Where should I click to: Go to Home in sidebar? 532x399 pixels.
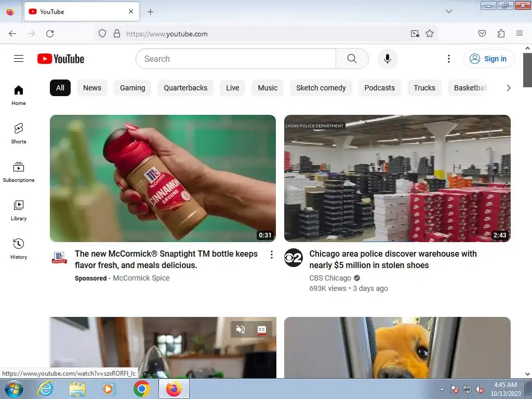(x=19, y=96)
